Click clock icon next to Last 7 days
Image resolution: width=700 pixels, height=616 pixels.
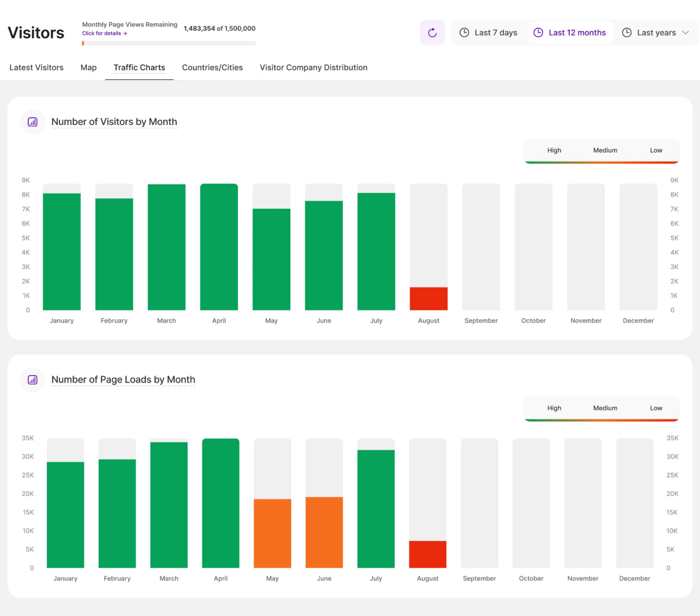click(x=464, y=33)
